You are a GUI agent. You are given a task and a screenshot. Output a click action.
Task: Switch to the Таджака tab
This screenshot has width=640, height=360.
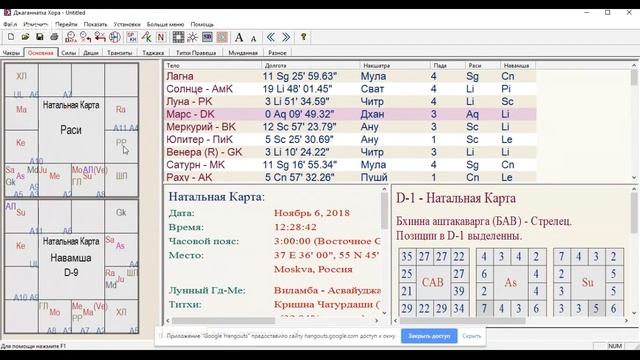pyautogui.click(x=153, y=53)
